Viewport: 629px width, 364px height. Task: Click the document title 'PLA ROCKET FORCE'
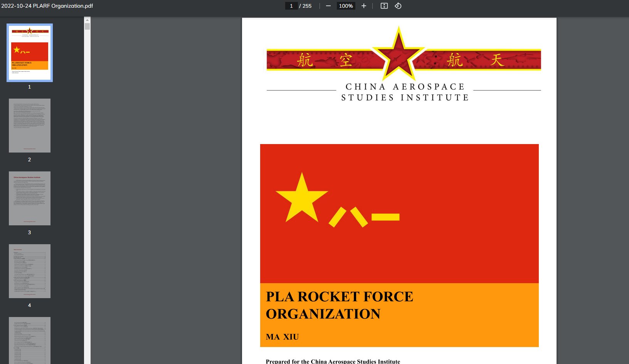(x=340, y=297)
